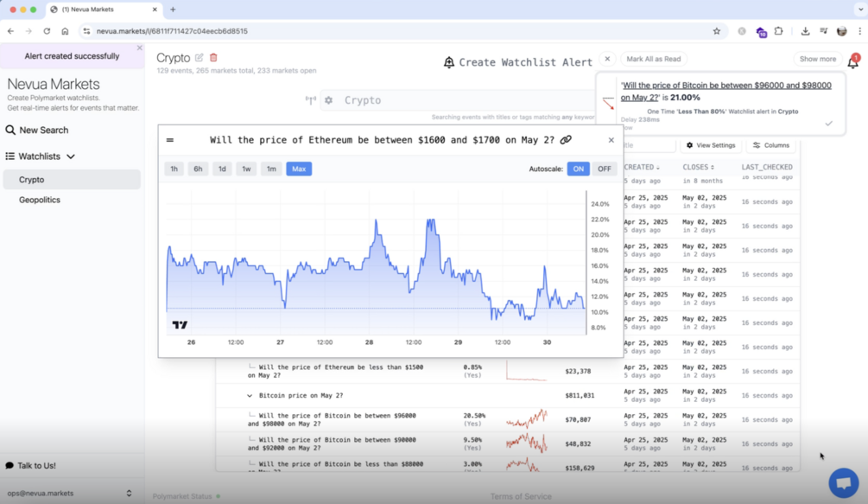Open the browser profile avatar

(x=842, y=31)
